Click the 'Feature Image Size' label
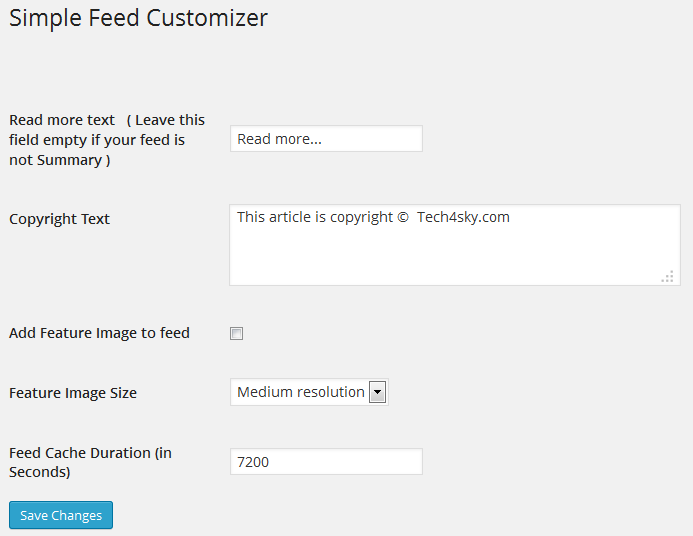This screenshot has width=693, height=536. (x=73, y=393)
